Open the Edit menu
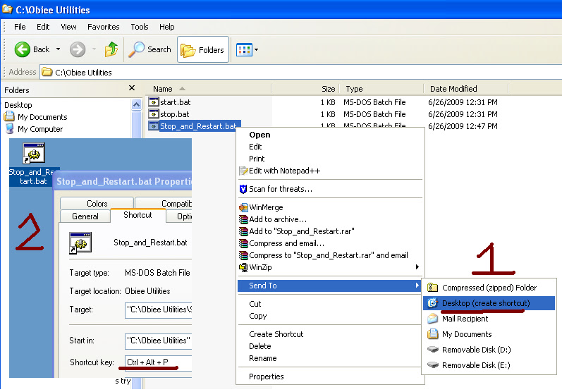This screenshot has height=392, width=562. click(x=43, y=27)
